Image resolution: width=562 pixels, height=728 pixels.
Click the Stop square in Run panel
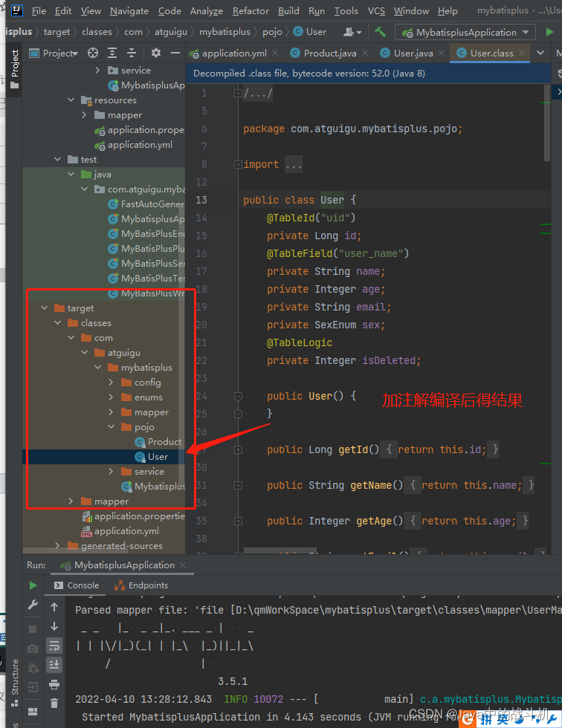[33, 629]
